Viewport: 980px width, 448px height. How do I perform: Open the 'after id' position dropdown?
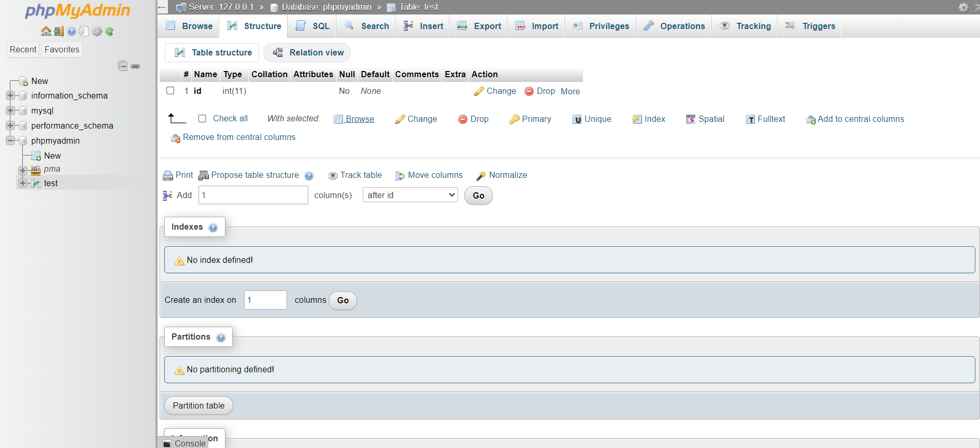click(x=410, y=195)
